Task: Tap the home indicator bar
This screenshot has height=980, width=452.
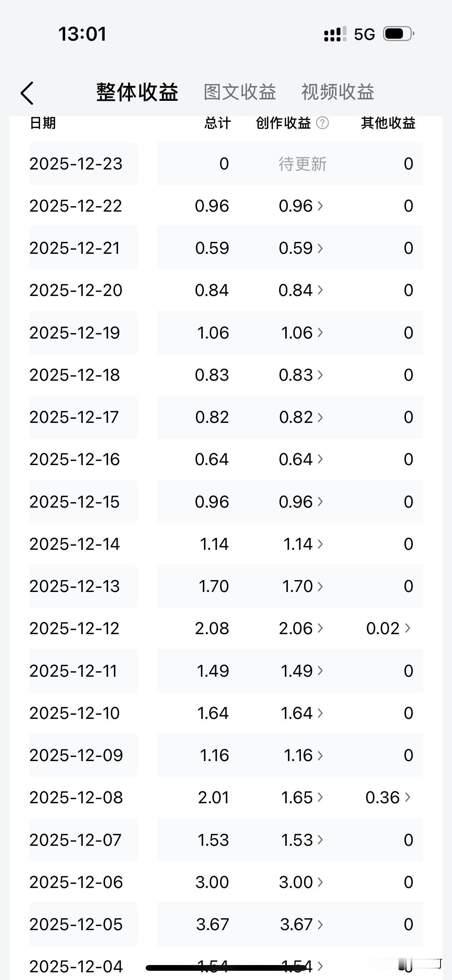Action: point(226,968)
